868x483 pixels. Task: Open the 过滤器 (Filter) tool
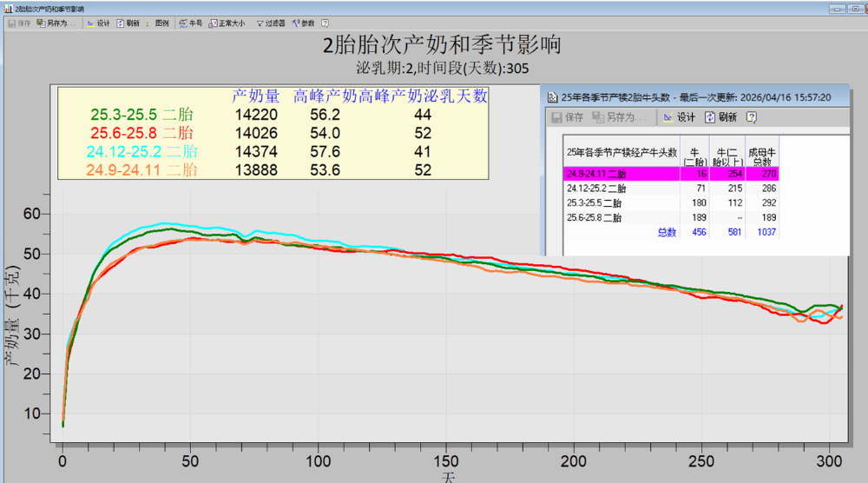(270, 23)
